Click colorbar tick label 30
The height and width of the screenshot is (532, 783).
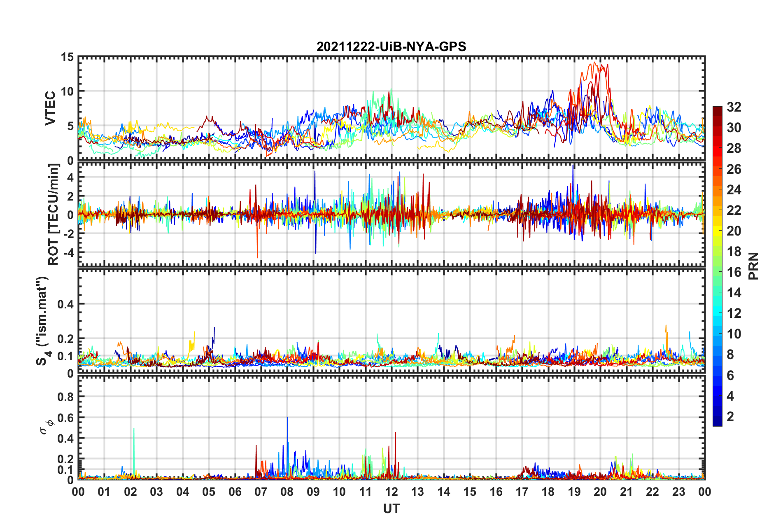pos(734,128)
